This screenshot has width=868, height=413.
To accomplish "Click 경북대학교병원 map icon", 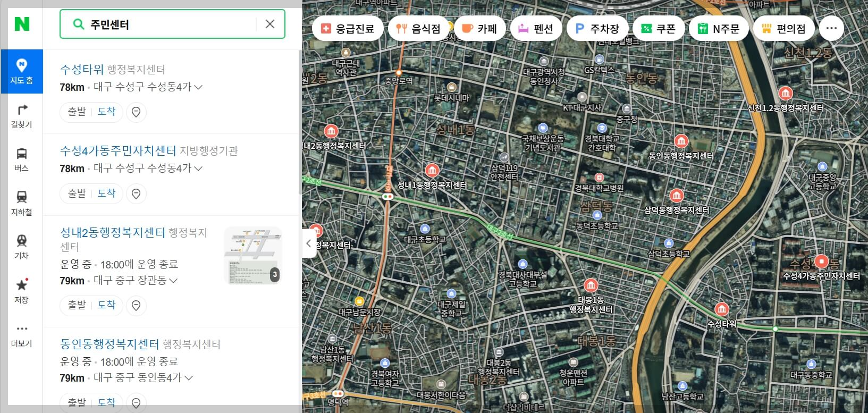I will [599, 178].
